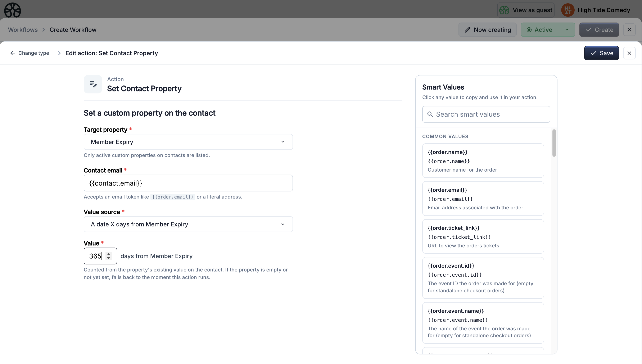This screenshot has height=364, width=642.
Task: Click the Smart Values list scrollbar
Action: coord(554,143)
